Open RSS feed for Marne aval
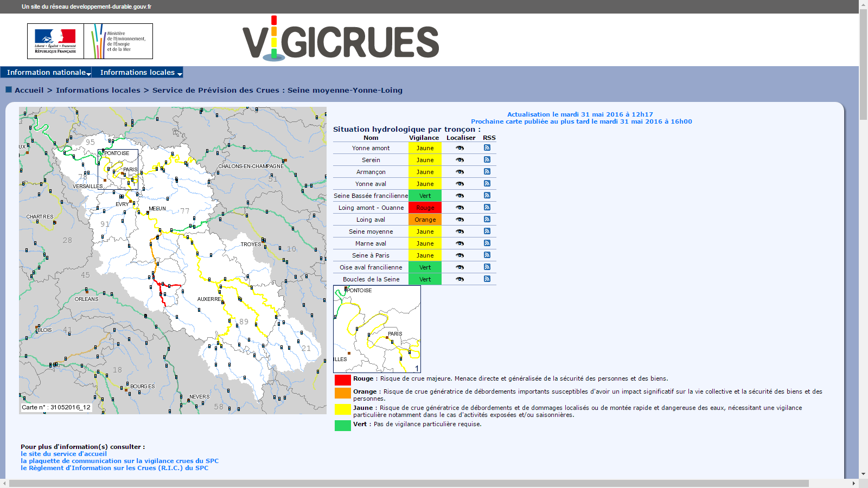This screenshot has width=868, height=488. coord(487,243)
